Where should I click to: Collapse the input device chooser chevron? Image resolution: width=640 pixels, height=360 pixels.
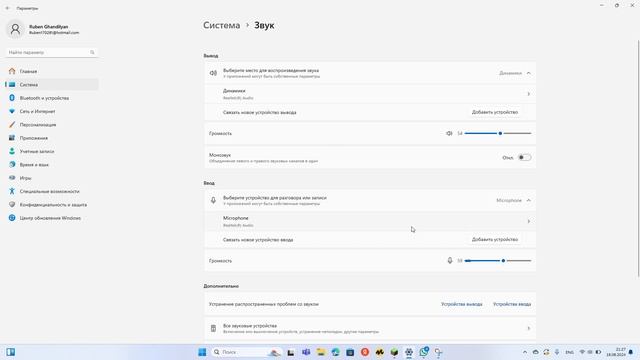pos(529,200)
